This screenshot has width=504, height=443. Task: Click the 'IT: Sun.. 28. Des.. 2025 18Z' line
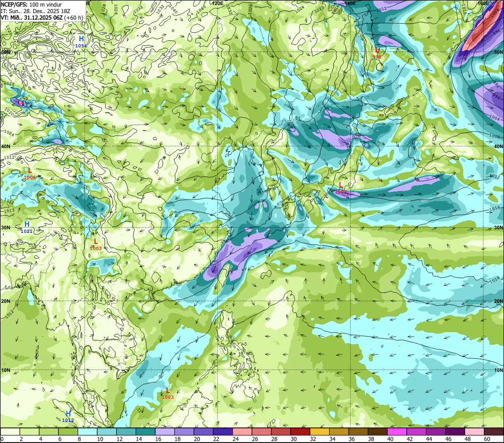click(x=35, y=11)
